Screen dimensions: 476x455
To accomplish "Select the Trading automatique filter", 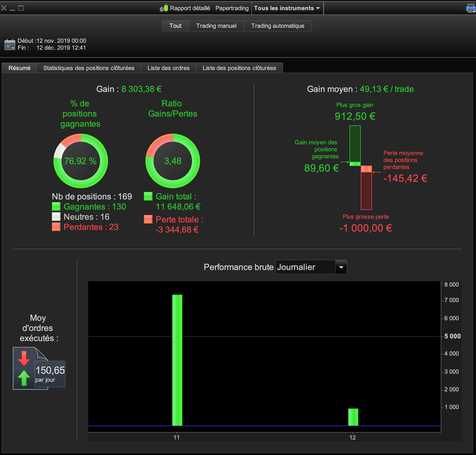I will click(278, 26).
